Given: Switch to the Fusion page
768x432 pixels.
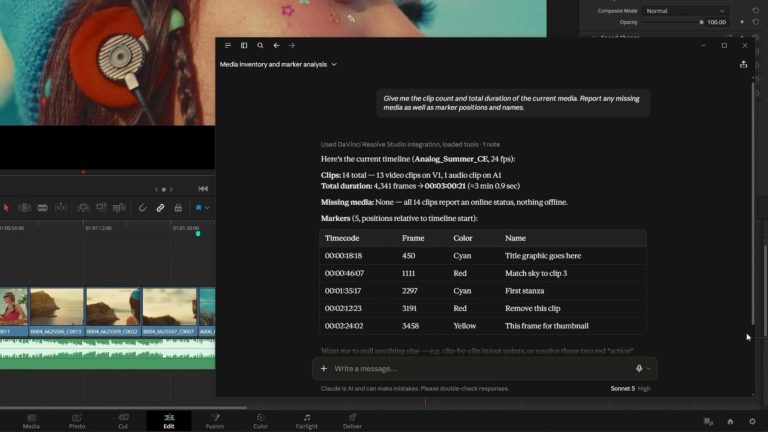Looking at the screenshot, I should tap(215, 421).
